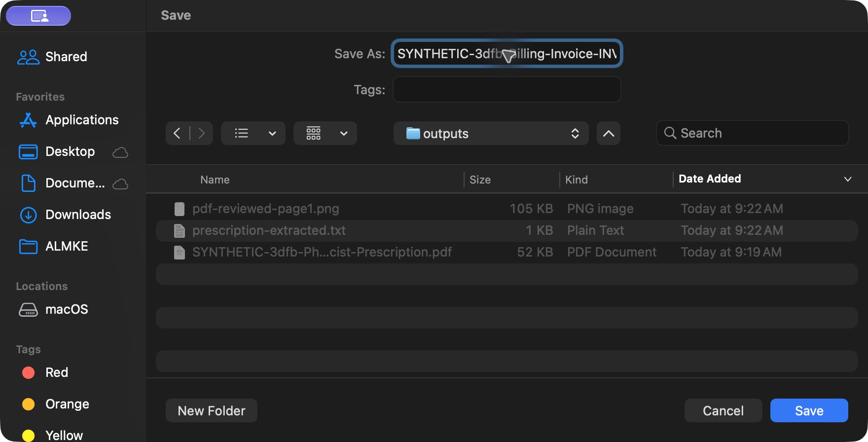The width and height of the screenshot is (868, 442).
Task: Sort by the Kind column header
Action: 576,180
